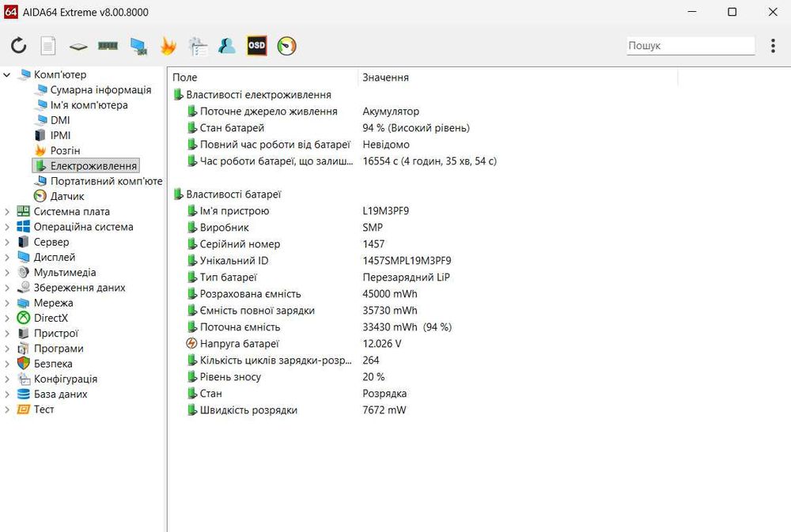Click the 35730 mWh full charge value

[390, 311]
